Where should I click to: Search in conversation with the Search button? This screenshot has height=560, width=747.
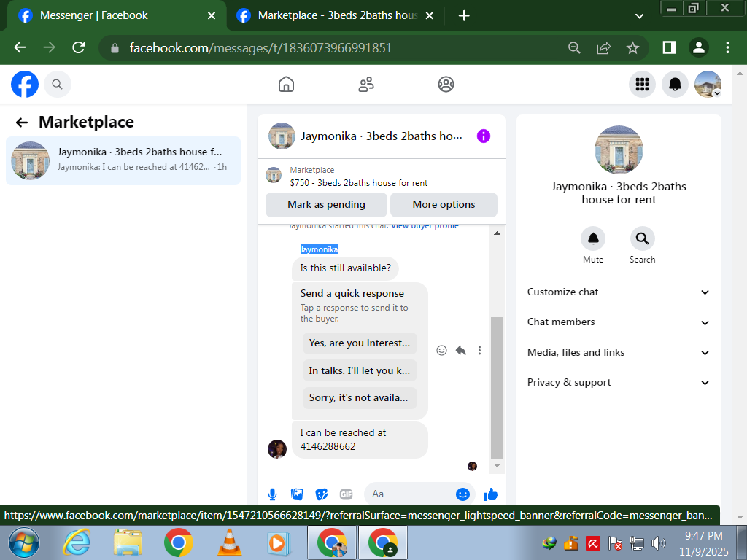tap(642, 238)
